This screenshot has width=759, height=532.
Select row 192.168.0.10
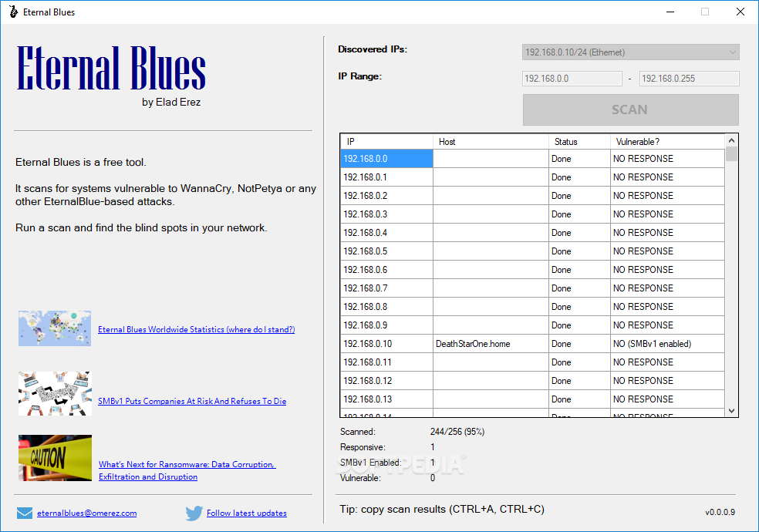point(532,344)
